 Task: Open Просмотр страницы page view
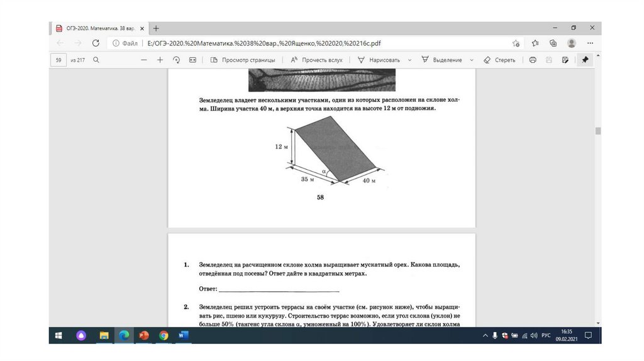[x=243, y=60]
